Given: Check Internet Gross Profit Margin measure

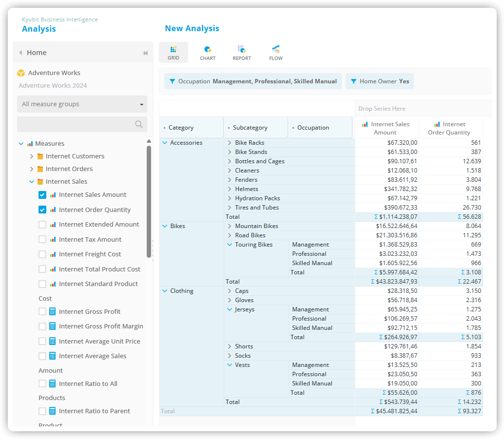Looking at the screenshot, I should [42, 326].
